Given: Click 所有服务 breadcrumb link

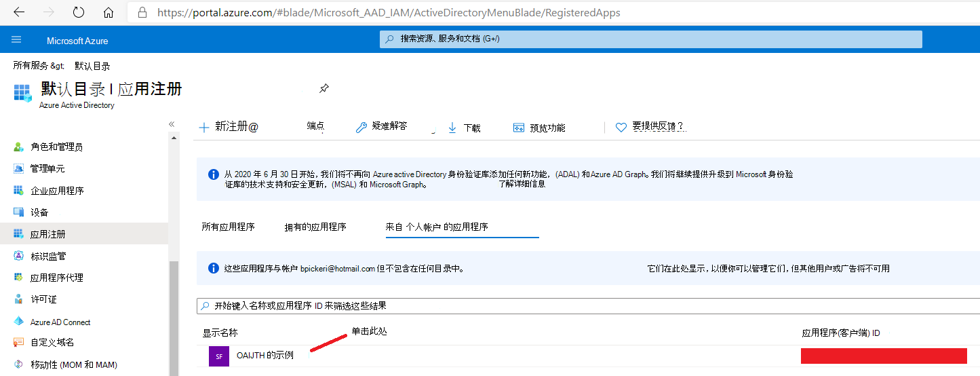Looking at the screenshot, I should coord(31,66).
